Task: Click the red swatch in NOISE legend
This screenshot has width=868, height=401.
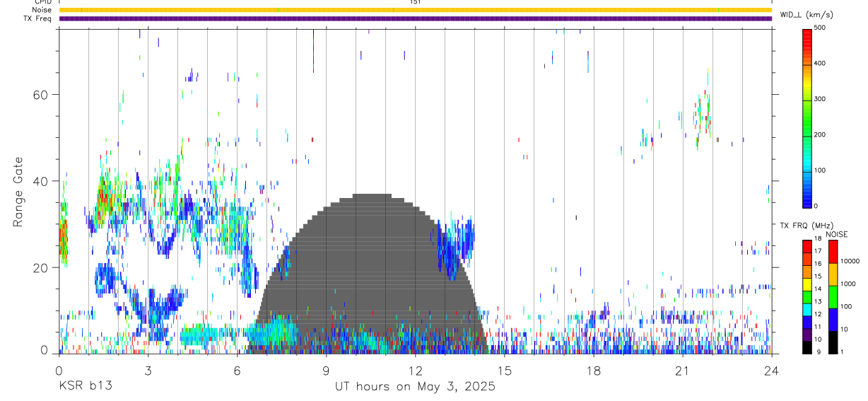Action: [x=833, y=252]
